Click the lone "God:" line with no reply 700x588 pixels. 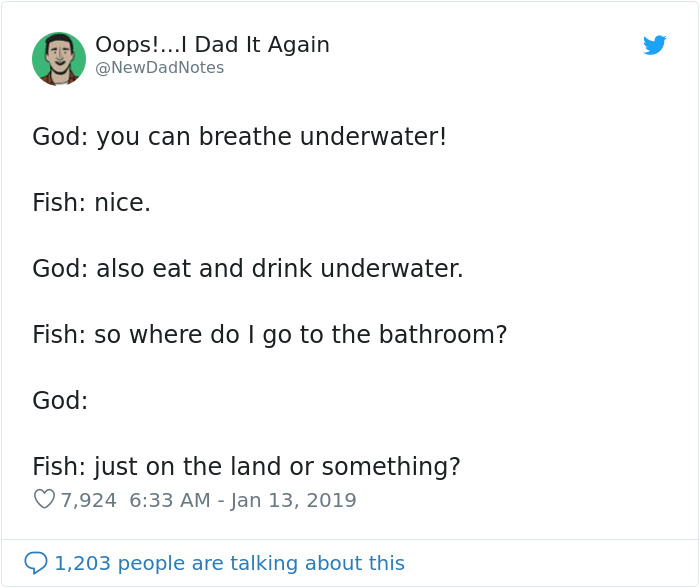coord(60,401)
